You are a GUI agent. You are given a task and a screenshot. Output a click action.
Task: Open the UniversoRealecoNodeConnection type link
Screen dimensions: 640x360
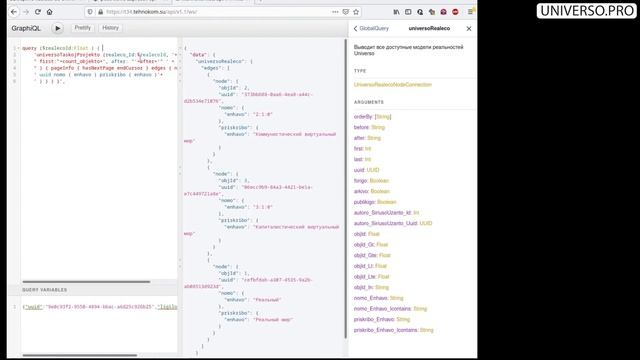click(392, 84)
